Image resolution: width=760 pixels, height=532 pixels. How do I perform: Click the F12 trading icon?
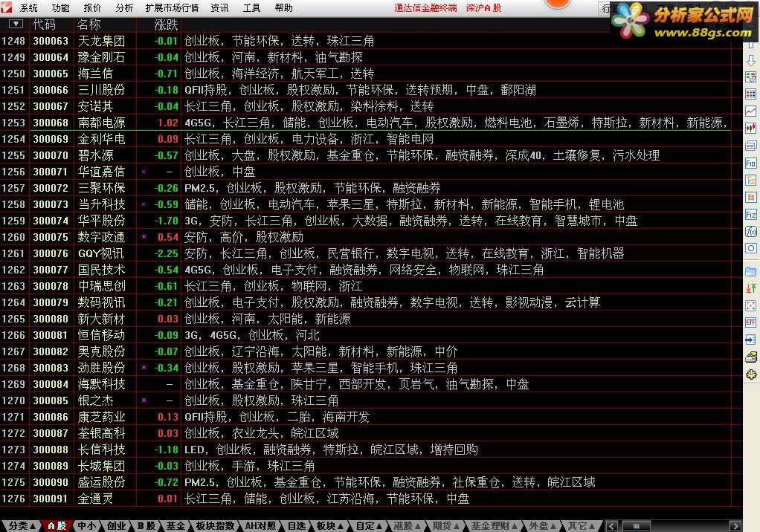[x=750, y=215]
